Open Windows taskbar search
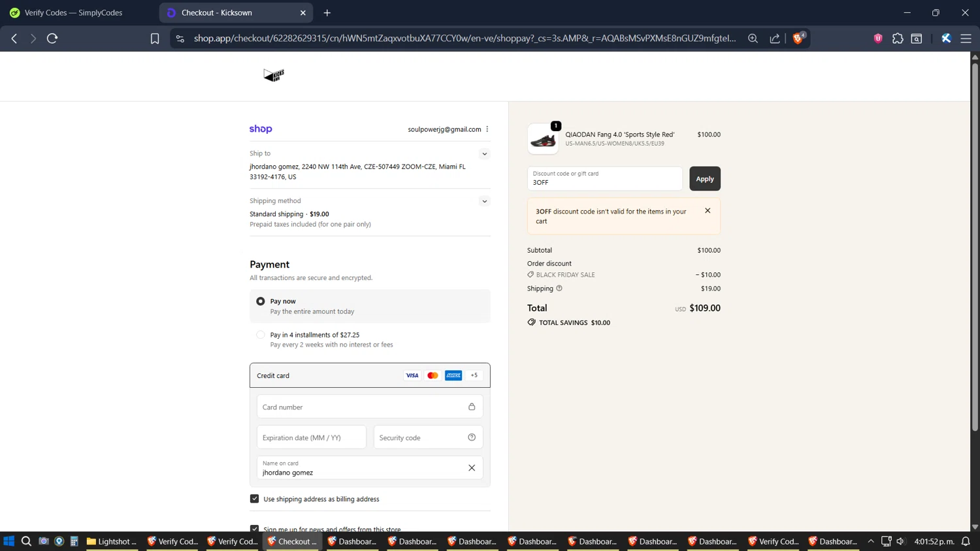Viewport: 980px width, 551px height. point(26,541)
